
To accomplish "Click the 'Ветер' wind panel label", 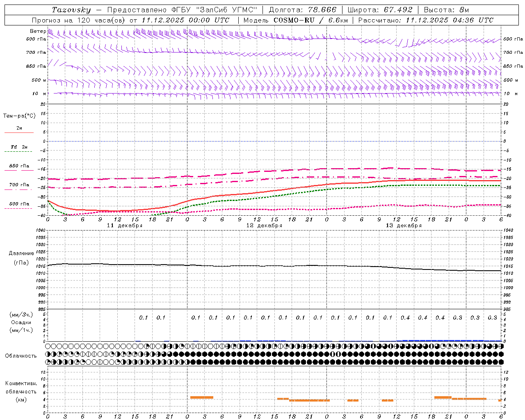I will 38,31.
